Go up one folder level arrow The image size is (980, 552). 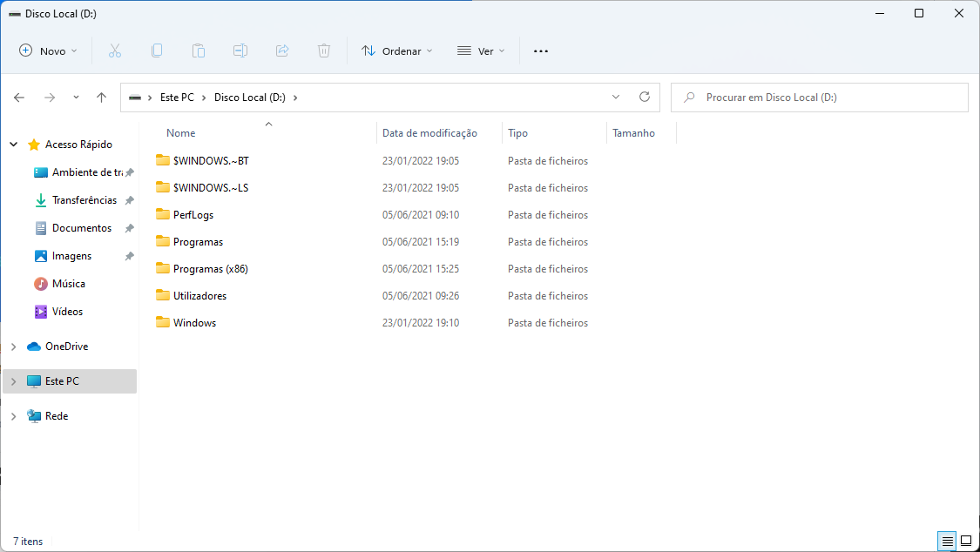(x=102, y=98)
